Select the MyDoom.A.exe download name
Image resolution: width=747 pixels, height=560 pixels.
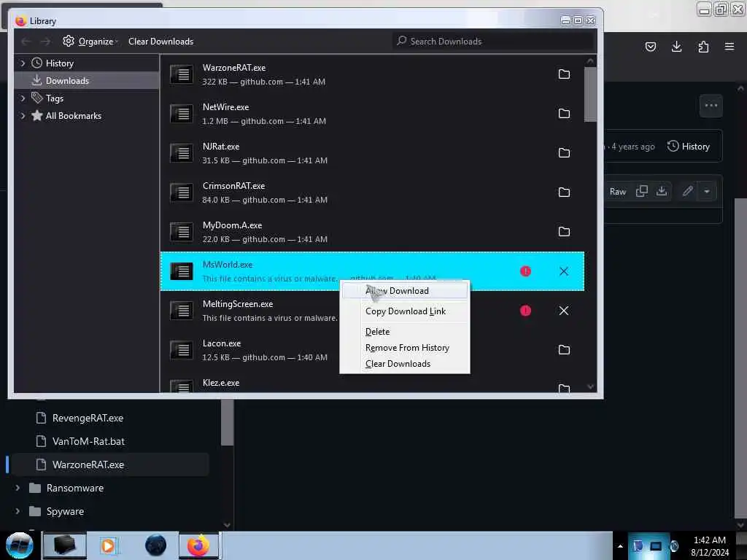click(x=232, y=226)
